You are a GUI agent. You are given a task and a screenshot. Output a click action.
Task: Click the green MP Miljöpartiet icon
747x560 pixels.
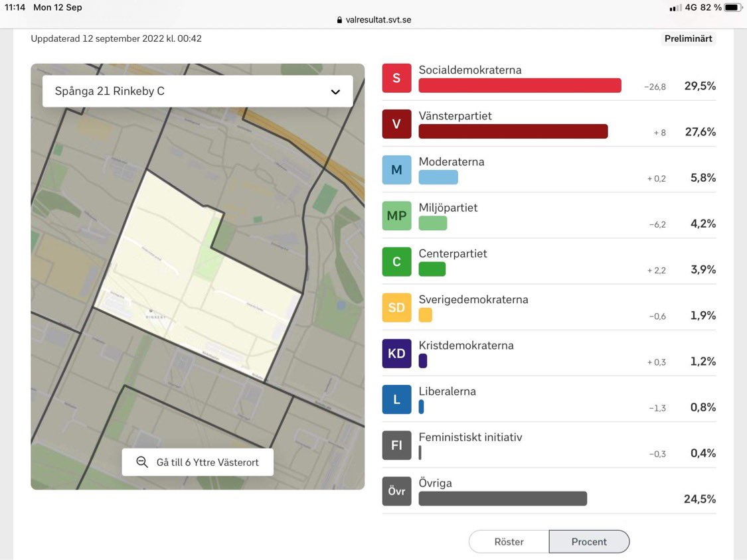[396, 216]
